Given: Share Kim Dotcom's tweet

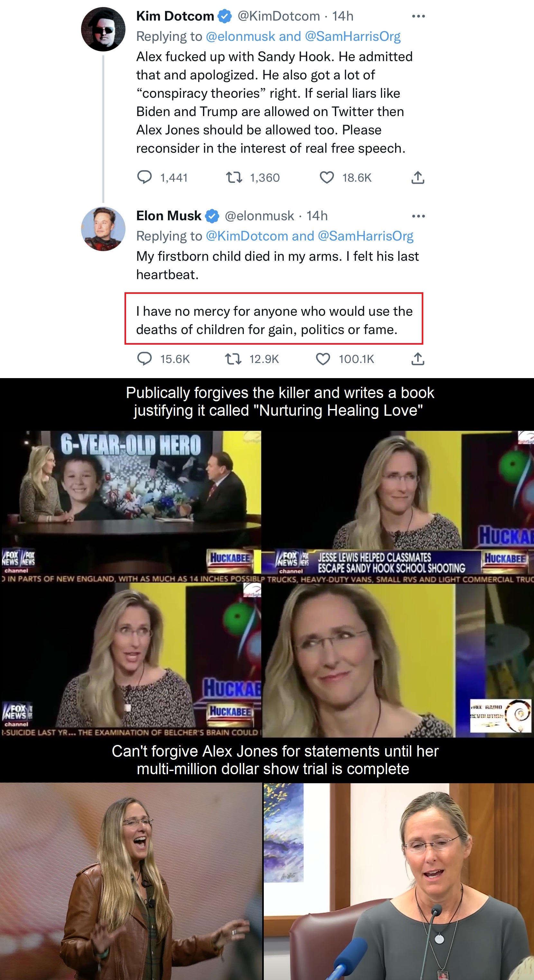Looking at the screenshot, I should (x=418, y=177).
